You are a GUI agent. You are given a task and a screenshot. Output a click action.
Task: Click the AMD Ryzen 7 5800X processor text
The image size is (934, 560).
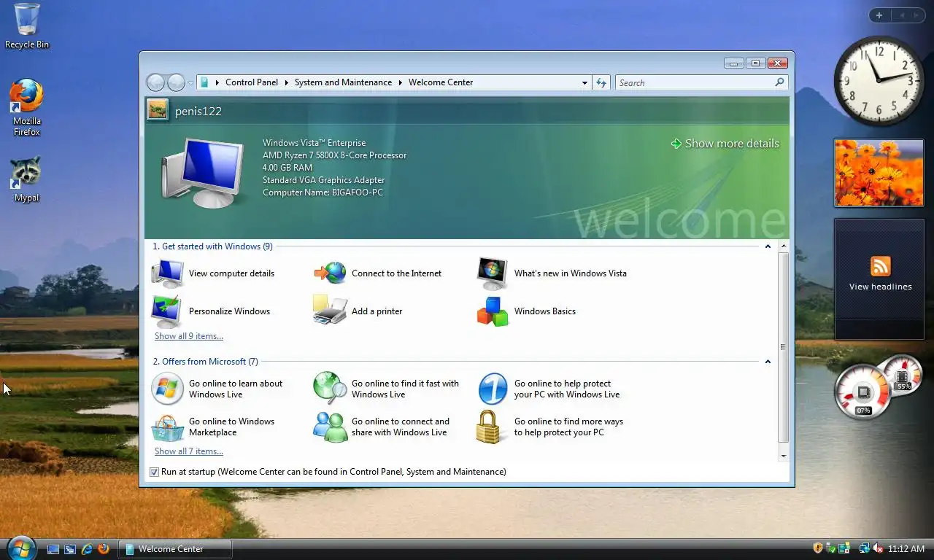(334, 155)
